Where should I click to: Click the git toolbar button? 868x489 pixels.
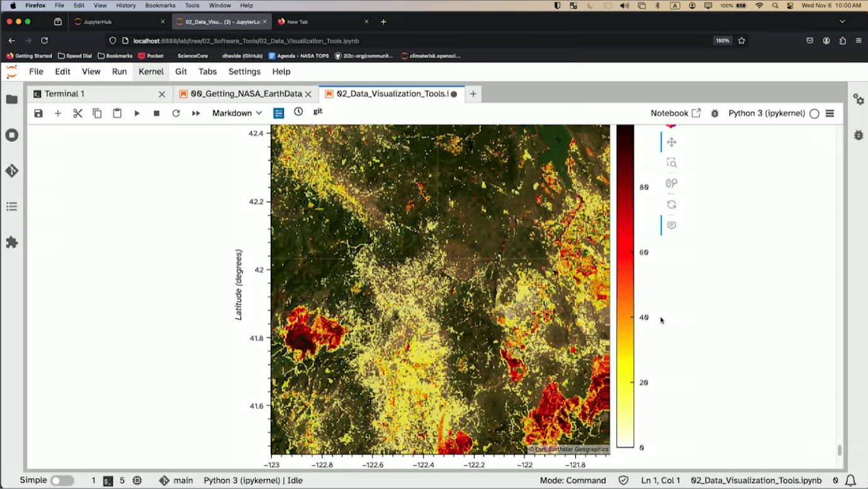(x=318, y=111)
